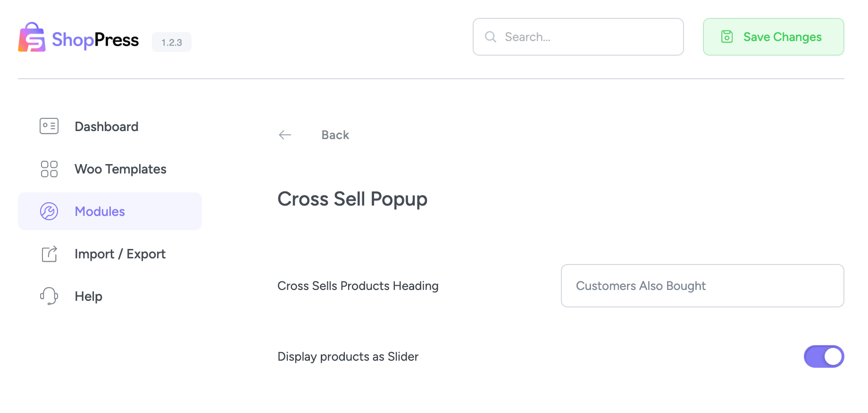Image resolution: width=868 pixels, height=413 pixels.
Task: Click the back arrow icon
Action: (285, 135)
